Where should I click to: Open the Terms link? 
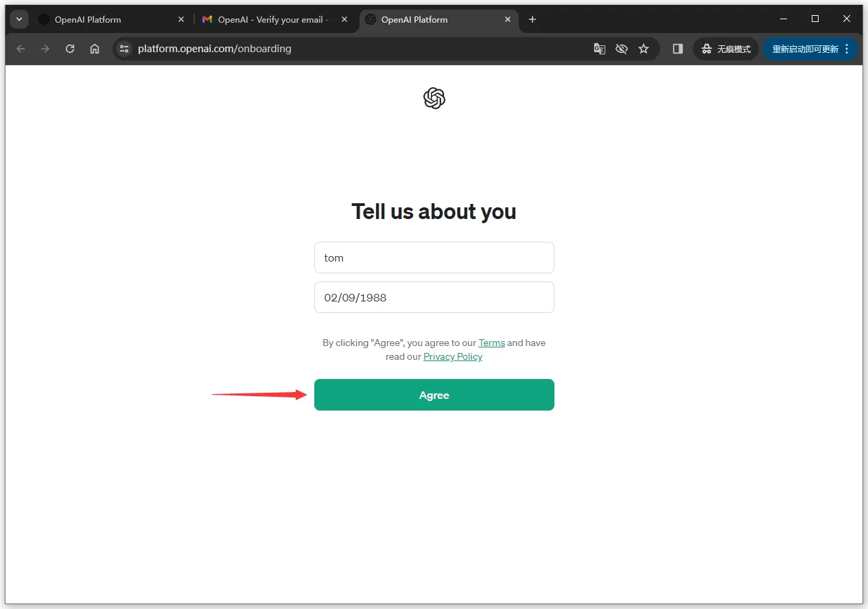click(x=491, y=343)
